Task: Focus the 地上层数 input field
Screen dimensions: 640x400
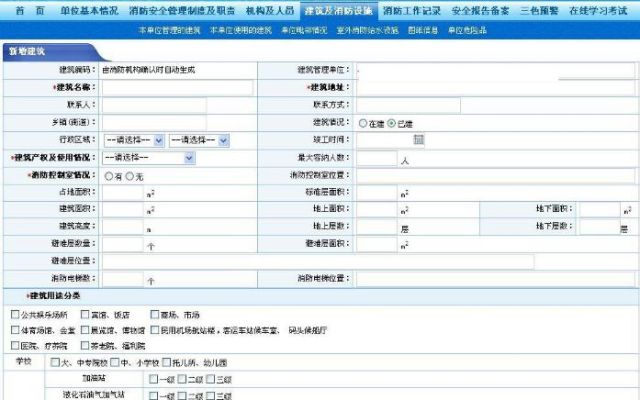Action: click(377, 227)
